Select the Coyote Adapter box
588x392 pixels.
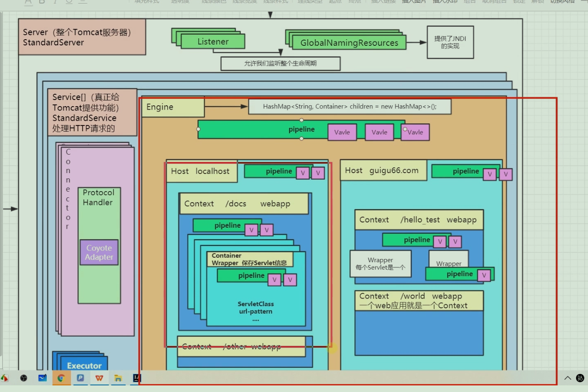tap(99, 252)
